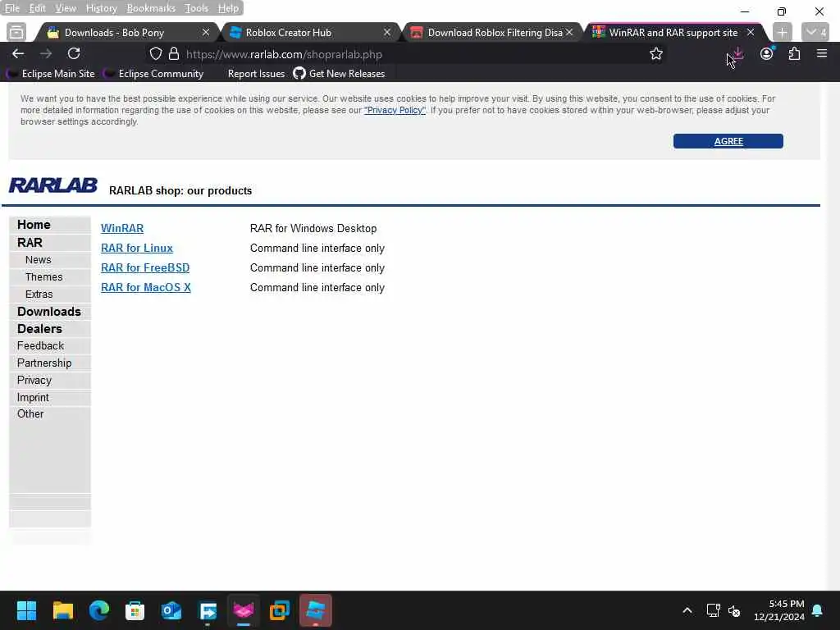The width and height of the screenshot is (840, 630).
Task: Switch to Download Roblox Filtering Disa tab
Action: pyautogui.click(x=495, y=33)
